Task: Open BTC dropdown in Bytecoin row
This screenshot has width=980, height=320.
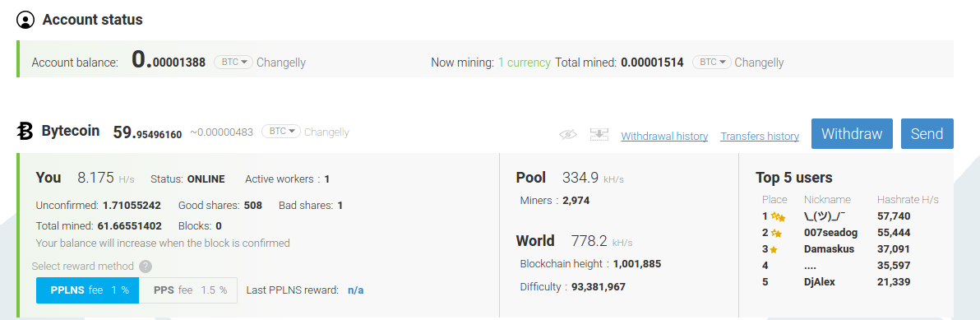Action: (x=281, y=132)
